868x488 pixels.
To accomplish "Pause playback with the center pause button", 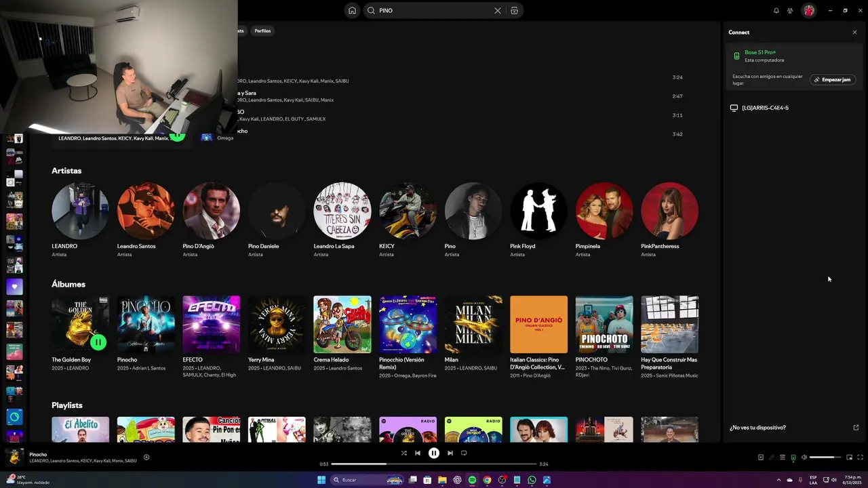I will (434, 453).
